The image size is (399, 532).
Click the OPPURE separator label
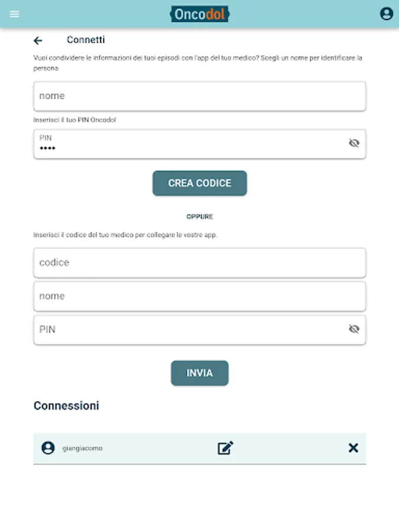tap(200, 217)
